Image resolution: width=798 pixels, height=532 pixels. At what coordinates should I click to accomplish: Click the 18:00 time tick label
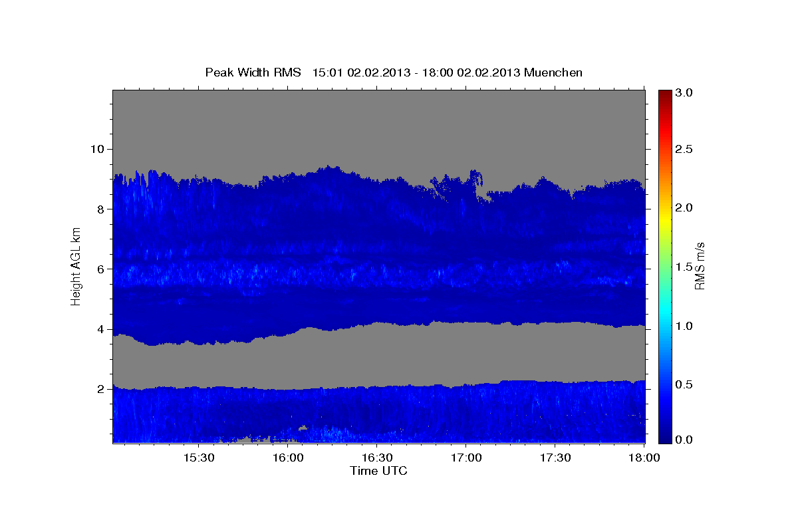(x=643, y=458)
